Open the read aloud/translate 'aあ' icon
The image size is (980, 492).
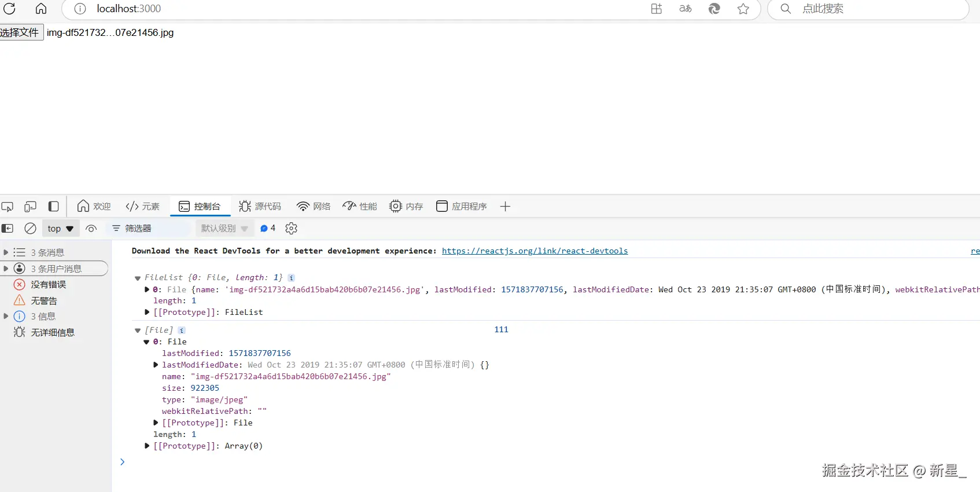coord(686,9)
